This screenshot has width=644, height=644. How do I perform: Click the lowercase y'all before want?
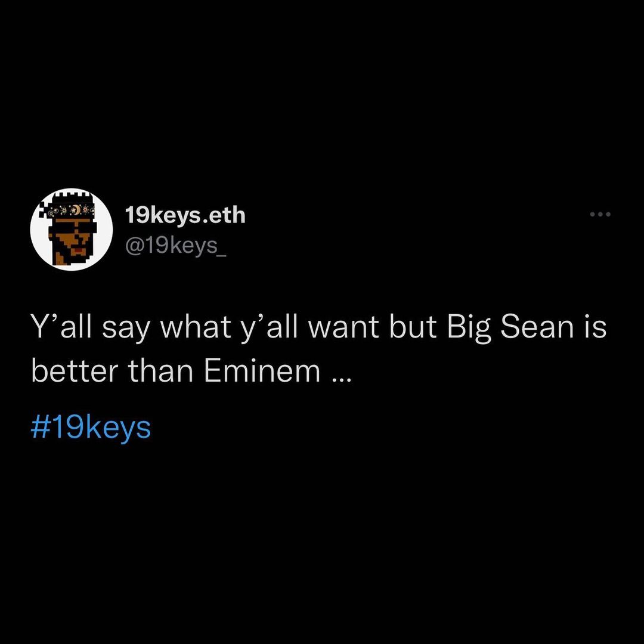point(268,329)
